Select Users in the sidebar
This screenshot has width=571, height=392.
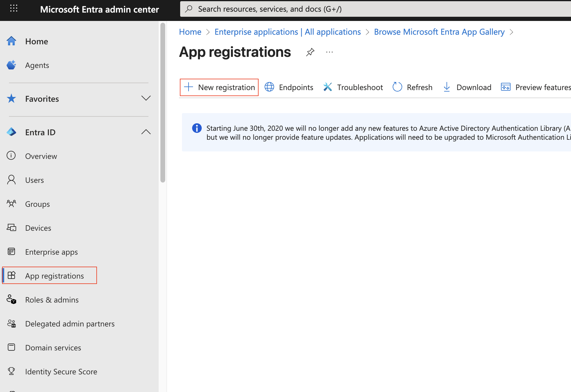pos(34,180)
